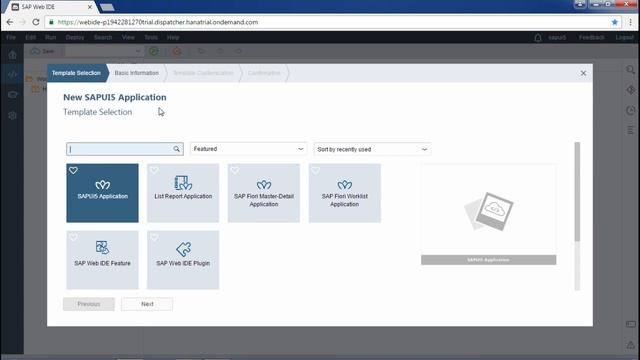The image size is (640, 360).
Task: Open the Featured category dropdown
Action: tap(248, 149)
